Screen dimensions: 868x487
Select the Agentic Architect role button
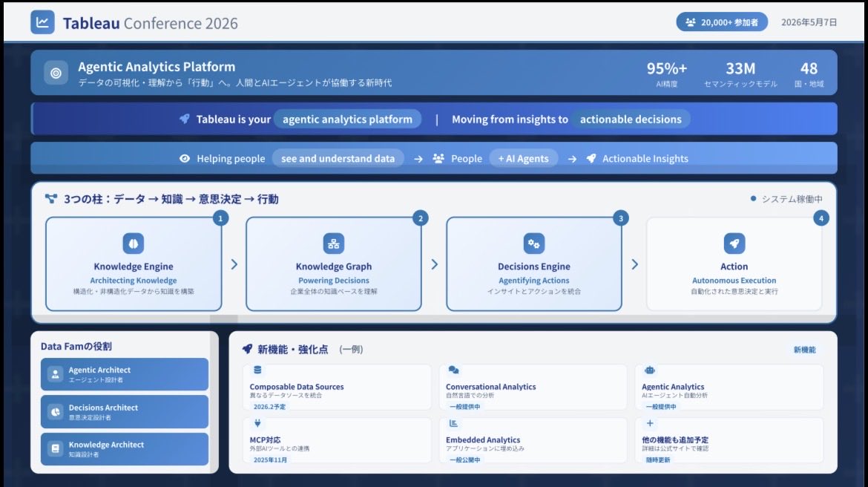coord(125,375)
